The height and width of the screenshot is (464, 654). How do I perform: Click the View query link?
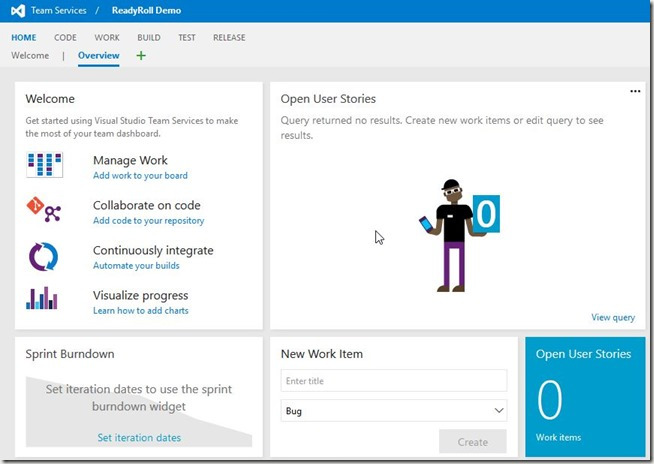pos(613,318)
